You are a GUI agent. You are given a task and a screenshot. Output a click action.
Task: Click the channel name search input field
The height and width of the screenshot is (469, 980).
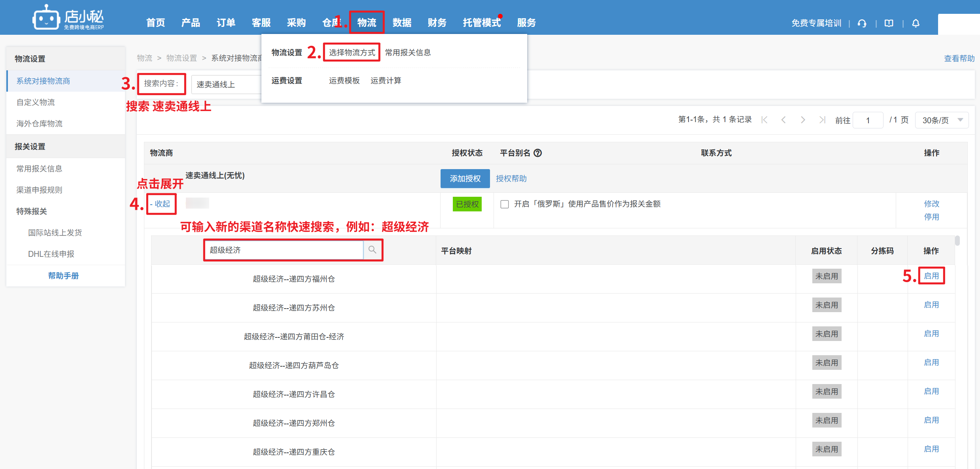[x=284, y=250]
